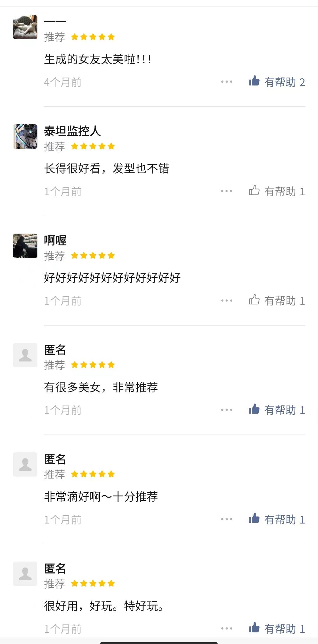Show more options on 有很多美女 review

tap(227, 410)
